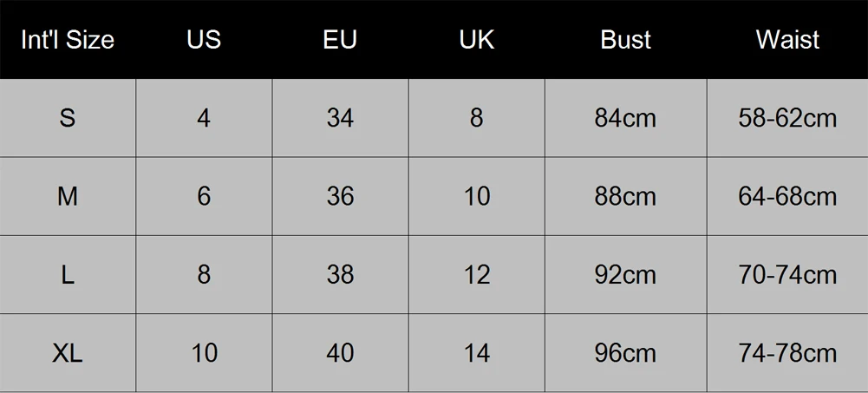Click the 58-62cm waist cell
The width and height of the screenshot is (868, 393).
[x=787, y=118]
